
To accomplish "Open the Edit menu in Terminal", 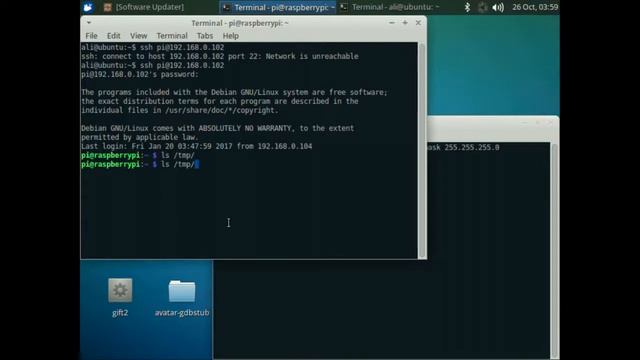I will pyautogui.click(x=113, y=36).
